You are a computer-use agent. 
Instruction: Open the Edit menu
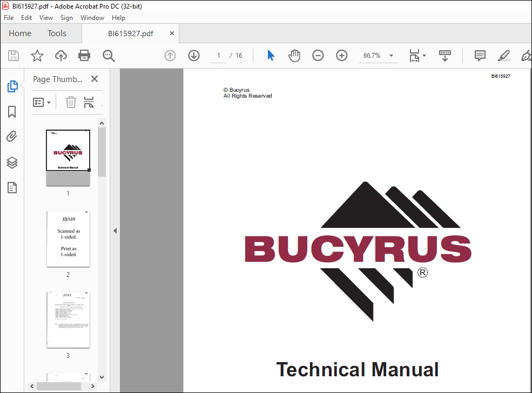(26, 18)
